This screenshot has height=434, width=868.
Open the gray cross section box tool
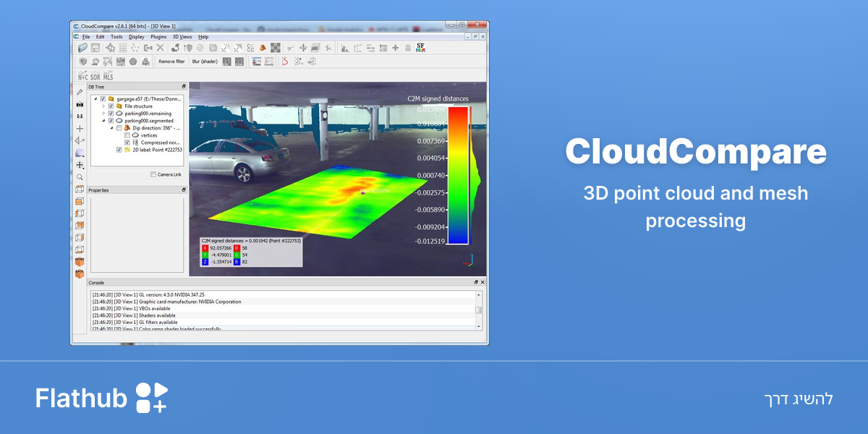pyautogui.click(x=315, y=48)
